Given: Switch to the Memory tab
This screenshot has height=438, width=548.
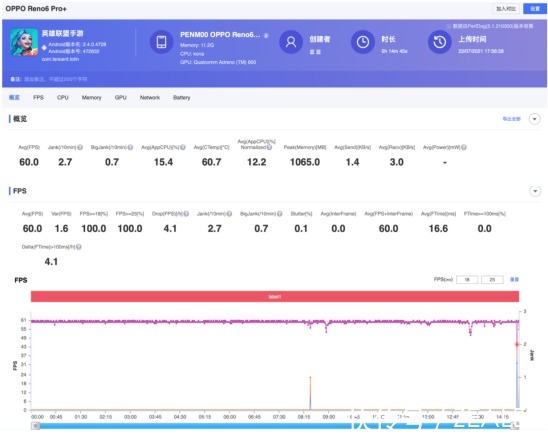Looking at the screenshot, I should [x=92, y=98].
